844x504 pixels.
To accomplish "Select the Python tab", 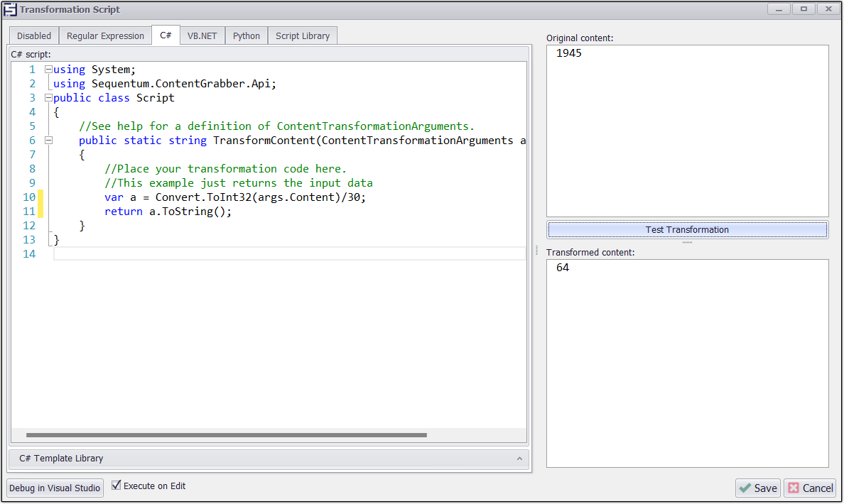I will click(x=247, y=35).
